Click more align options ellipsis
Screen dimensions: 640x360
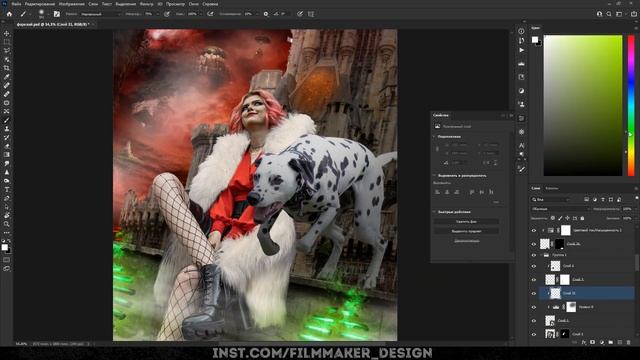click(496, 202)
